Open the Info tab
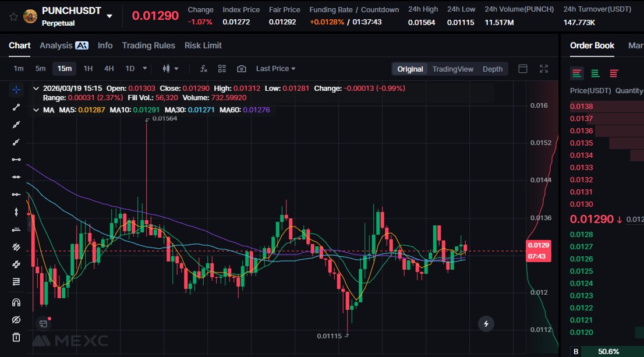Viewport: 644px width, 357px height. tap(105, 45)
